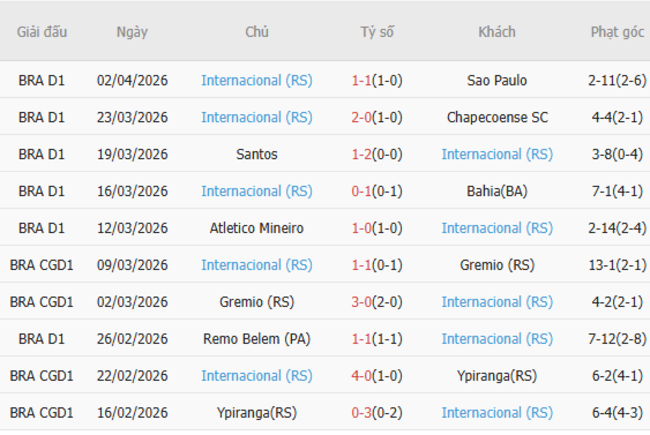The height and width of the screenshot is (435, 650).
Task: Open home team Ypiranga(RS) on 16/02/2026
Action: pyautogui.click(x=257, y=413)
